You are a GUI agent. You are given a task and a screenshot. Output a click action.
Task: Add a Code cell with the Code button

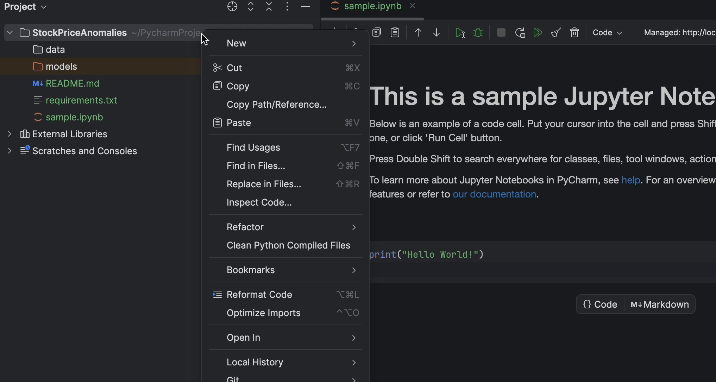[x=600, y=304]
